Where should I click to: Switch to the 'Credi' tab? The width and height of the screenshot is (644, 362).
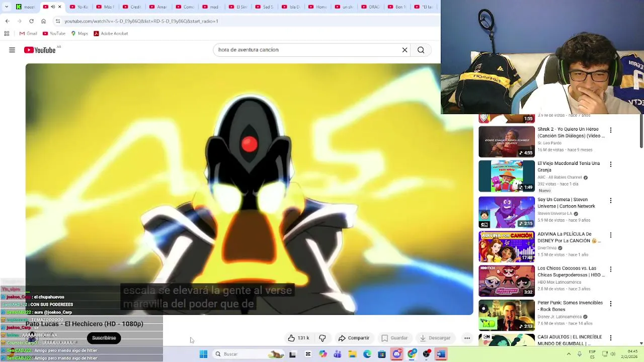pos(132,7)
